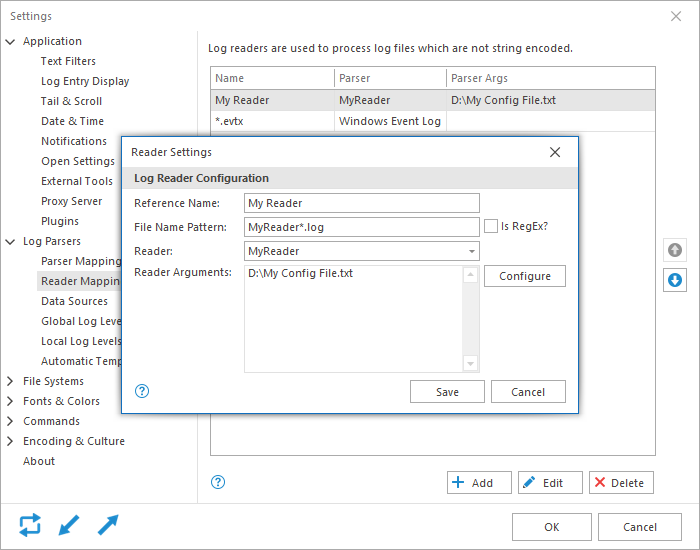Enable the Is RegEx? checkbox

point(491,226)
